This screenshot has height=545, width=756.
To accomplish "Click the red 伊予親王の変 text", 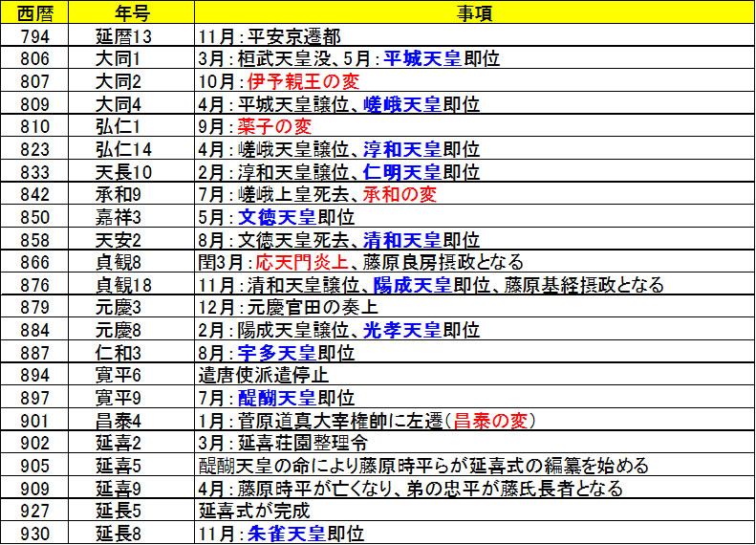I will tap(295, 82).
